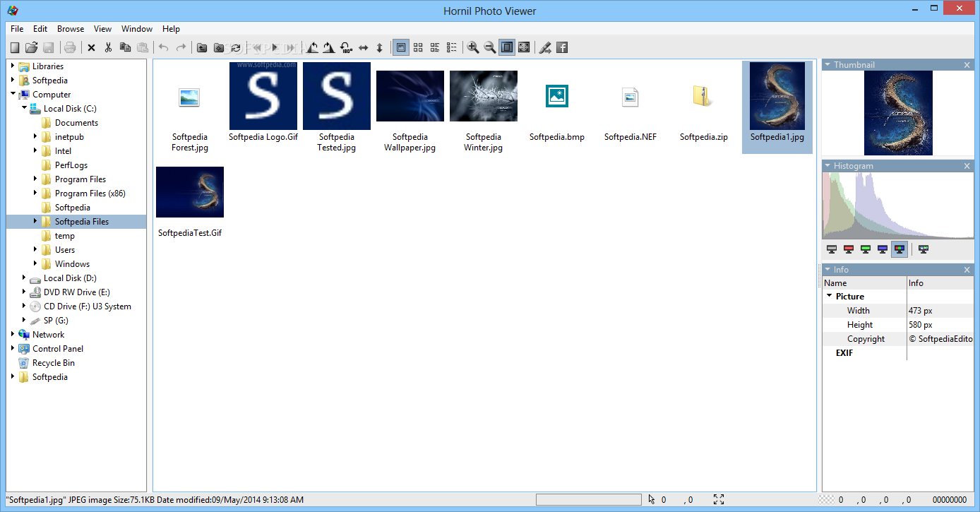Close the Info panel

[x=967, y=270]
